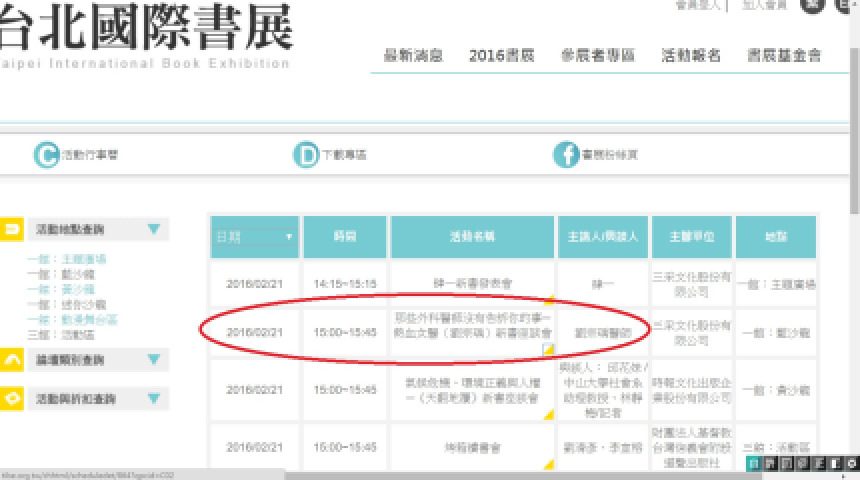
Task: Click the 下載專區 download circle icon
Action: (x=305, y=155)
